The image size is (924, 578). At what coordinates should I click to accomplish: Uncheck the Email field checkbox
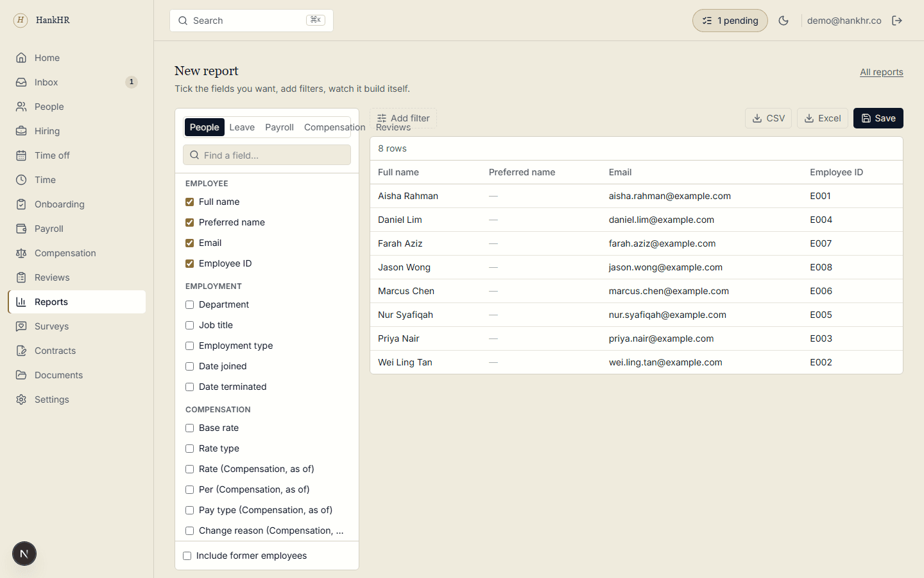189,243
